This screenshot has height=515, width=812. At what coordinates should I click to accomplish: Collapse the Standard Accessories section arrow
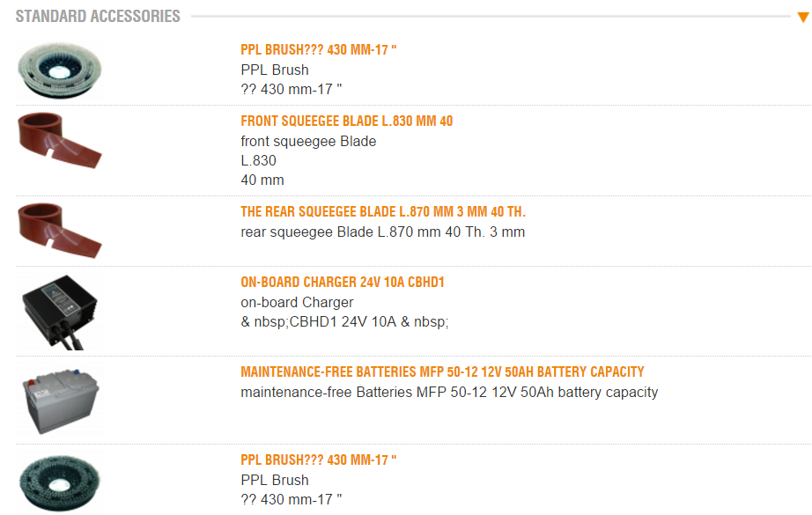pos(803,17)
